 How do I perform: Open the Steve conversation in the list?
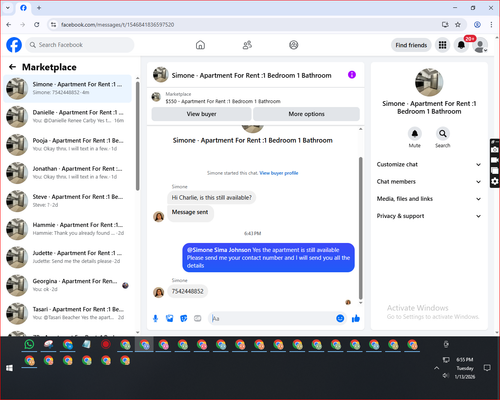click(x=67, y=201)
